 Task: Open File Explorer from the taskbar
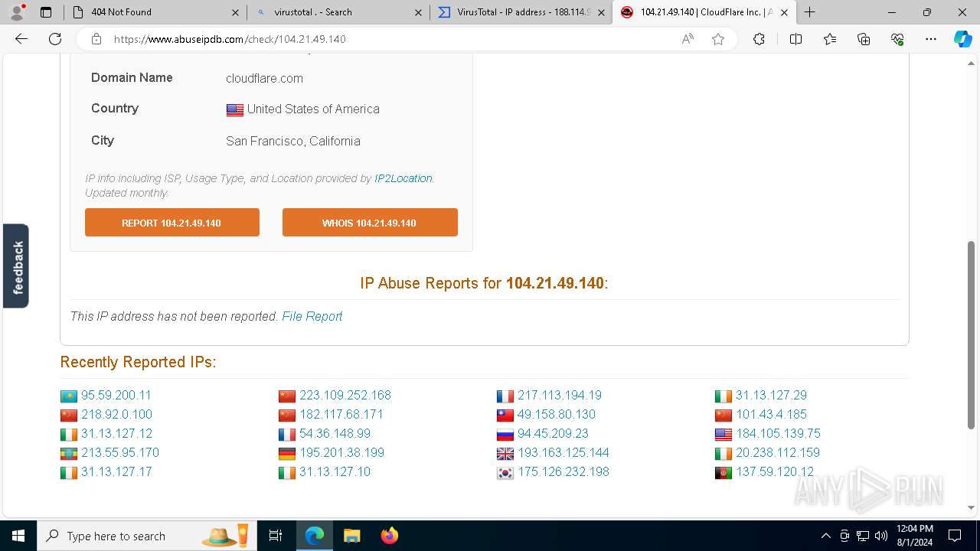click(x=351, y=536)
